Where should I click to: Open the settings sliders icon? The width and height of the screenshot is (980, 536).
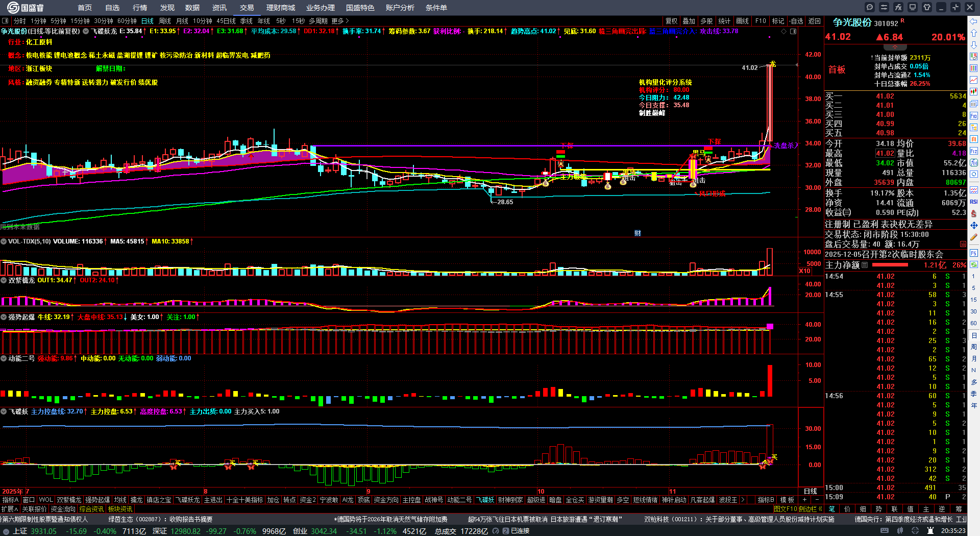pos(884,7)
